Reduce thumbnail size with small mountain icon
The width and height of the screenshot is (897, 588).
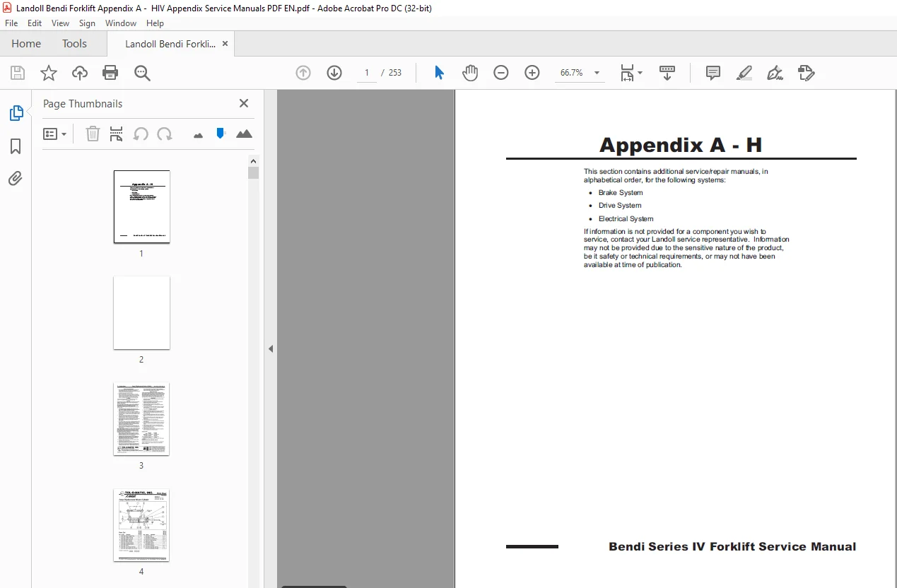point(198,135)
